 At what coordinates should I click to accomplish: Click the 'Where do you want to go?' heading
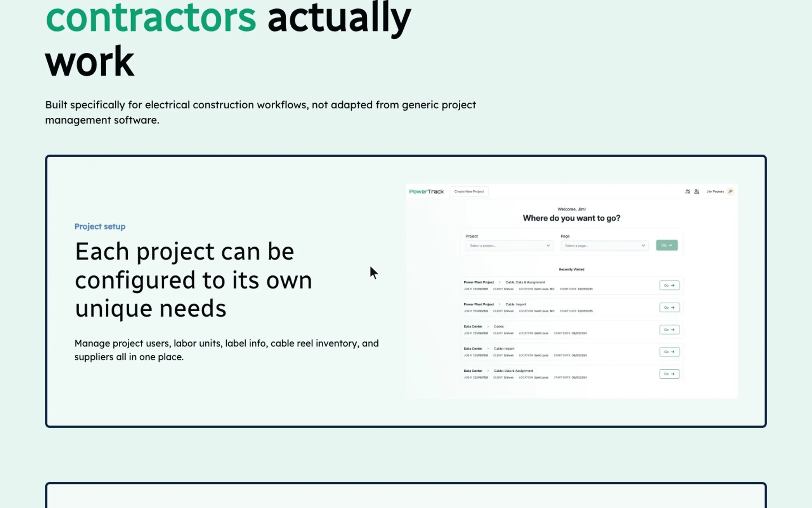[x=571, y=218]
